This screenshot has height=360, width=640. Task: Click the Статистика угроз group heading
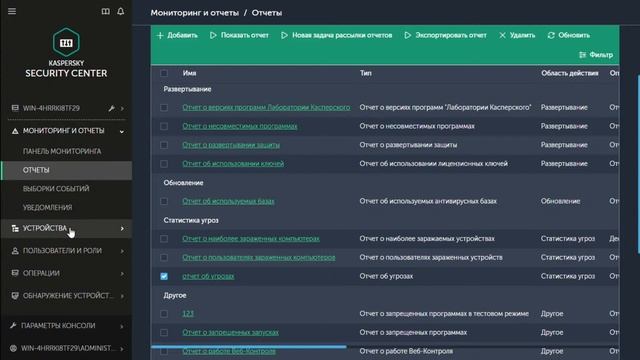tap(191, 220)
